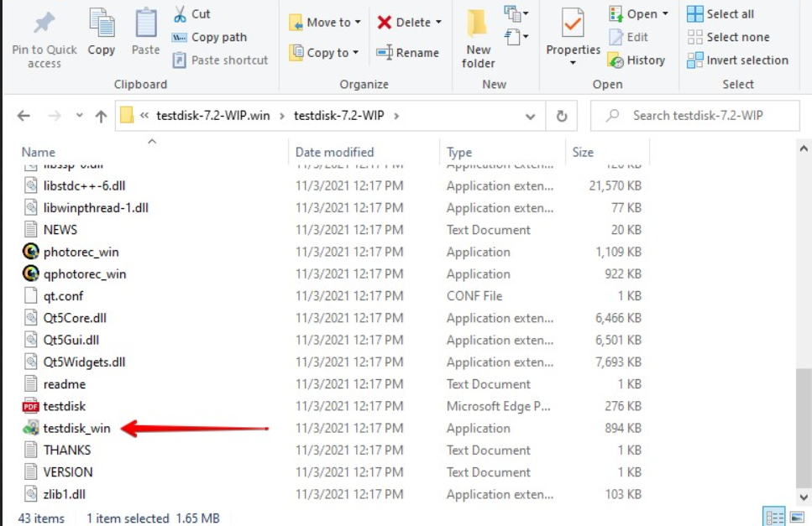Viewport: 812px width, 526px height.
Task: Click Edit in the Open group
Action: click(628, 37)
